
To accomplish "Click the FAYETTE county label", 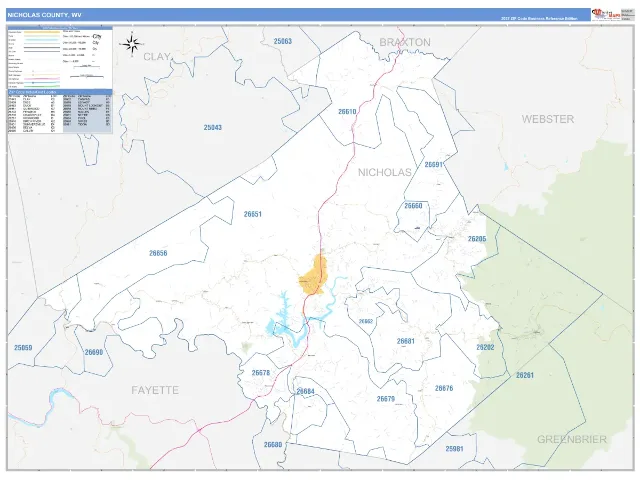I will (155, 390).
